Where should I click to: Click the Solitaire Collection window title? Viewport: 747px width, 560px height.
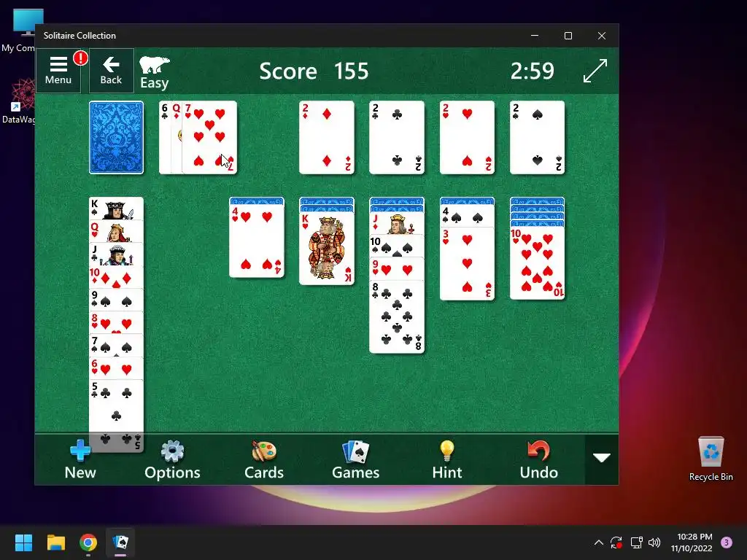(80, 36)
